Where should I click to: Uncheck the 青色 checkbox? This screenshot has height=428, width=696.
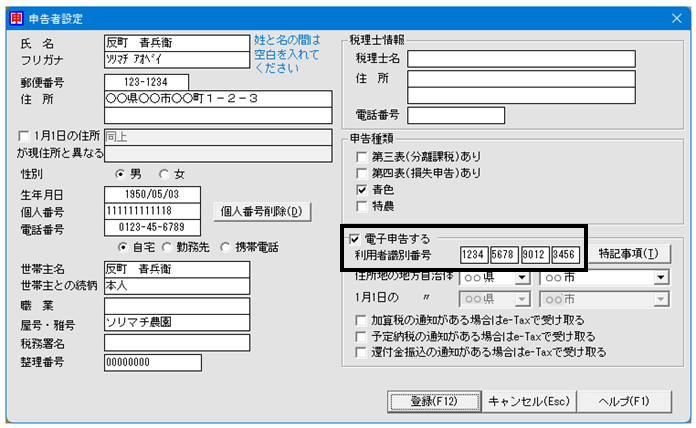coord(362,190)
